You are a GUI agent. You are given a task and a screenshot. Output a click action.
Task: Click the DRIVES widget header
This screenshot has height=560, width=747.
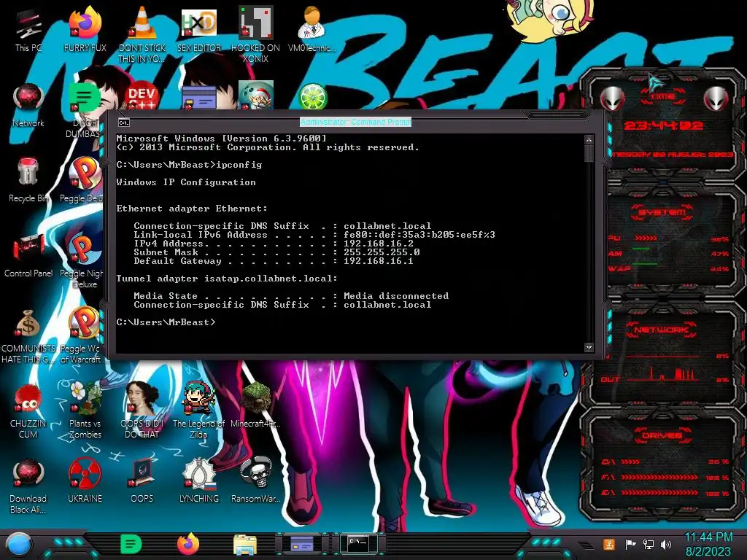[662, 435]
